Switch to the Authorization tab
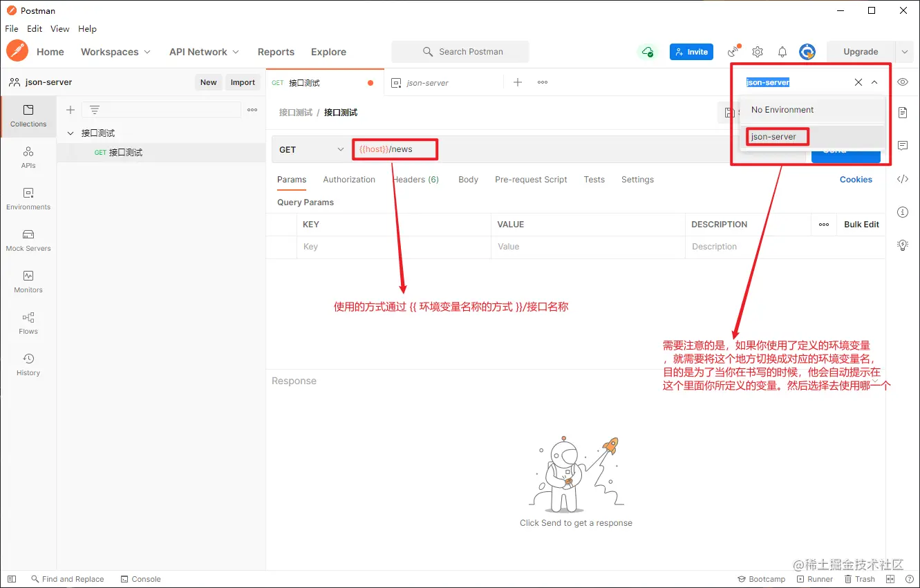Viewport: 920px width, 588px height. click(349, 180)
